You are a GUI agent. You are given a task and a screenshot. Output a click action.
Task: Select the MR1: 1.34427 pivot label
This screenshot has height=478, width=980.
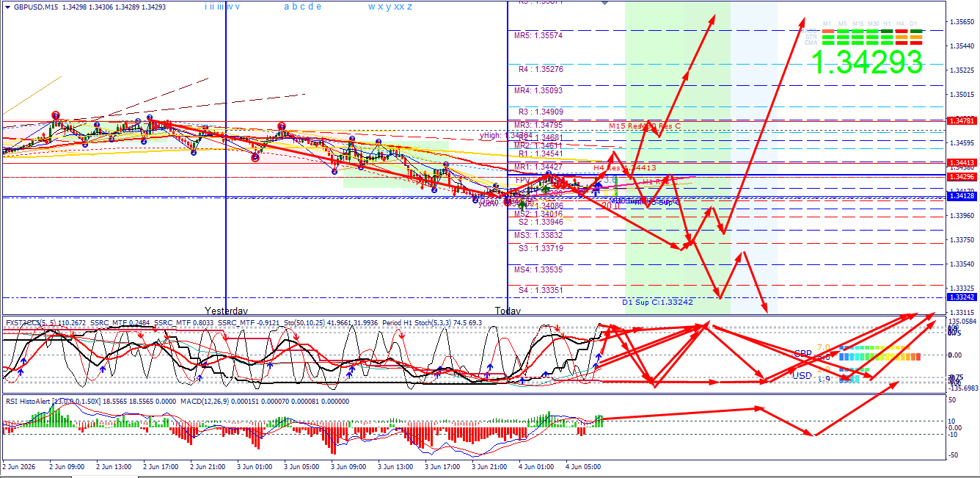point(538,167)
